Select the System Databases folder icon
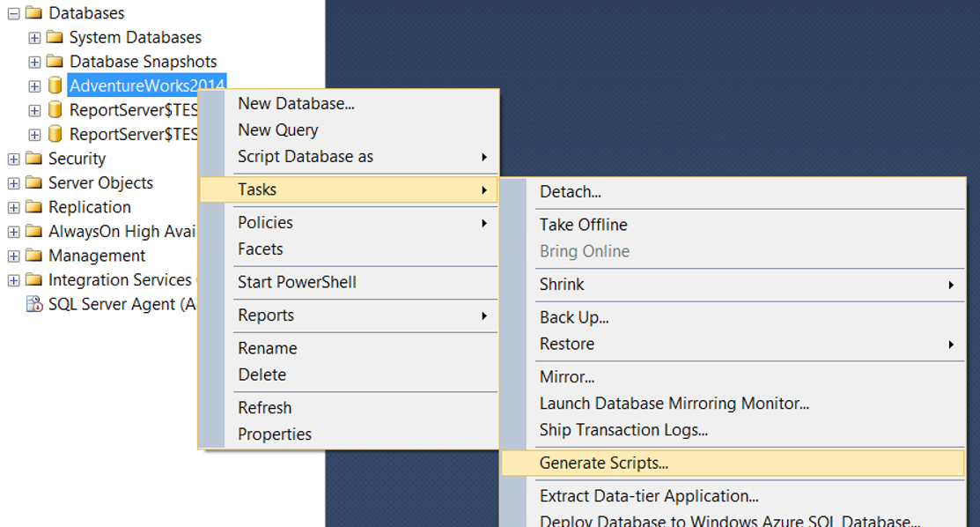 55,37
